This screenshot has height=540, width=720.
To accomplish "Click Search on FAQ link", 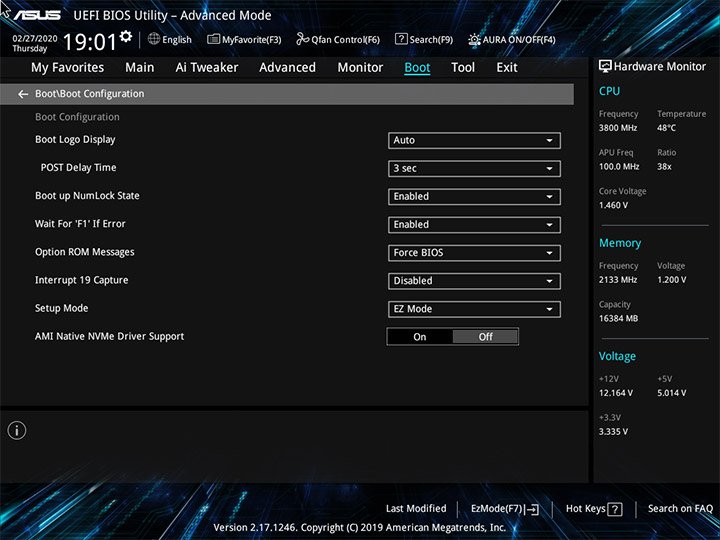I will tap(680, 508).
